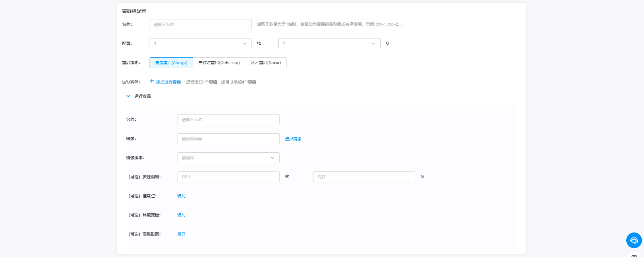Collapse the 运行容器 section chevron

(x=128, y=96)
